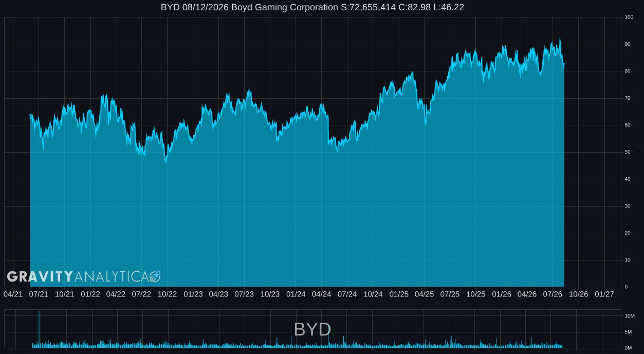Click the 10M volume axis label
644x354 pixels.
pos(630,315)
